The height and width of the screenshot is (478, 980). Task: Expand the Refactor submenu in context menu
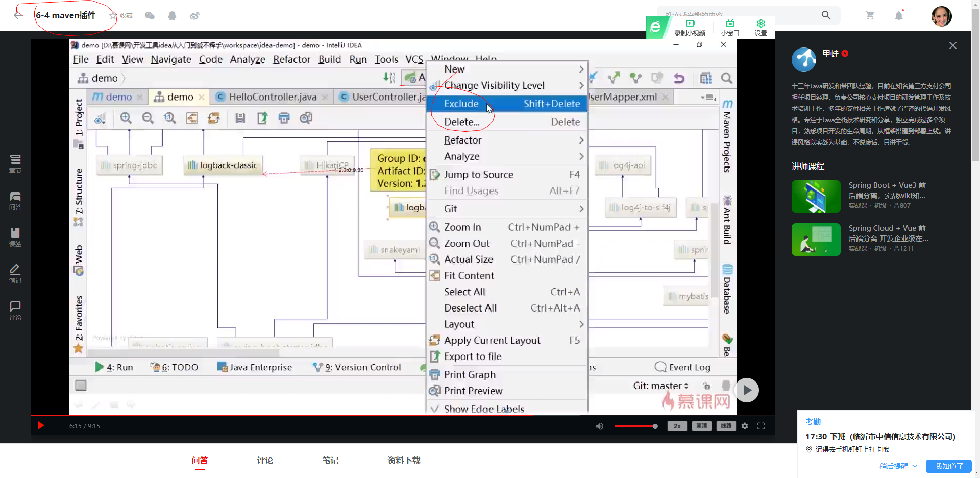pos(507,140)
